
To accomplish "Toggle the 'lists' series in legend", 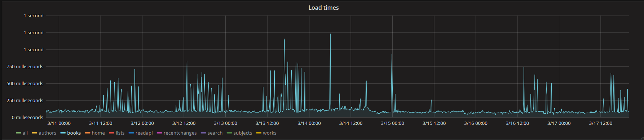I will pos(120,133).
